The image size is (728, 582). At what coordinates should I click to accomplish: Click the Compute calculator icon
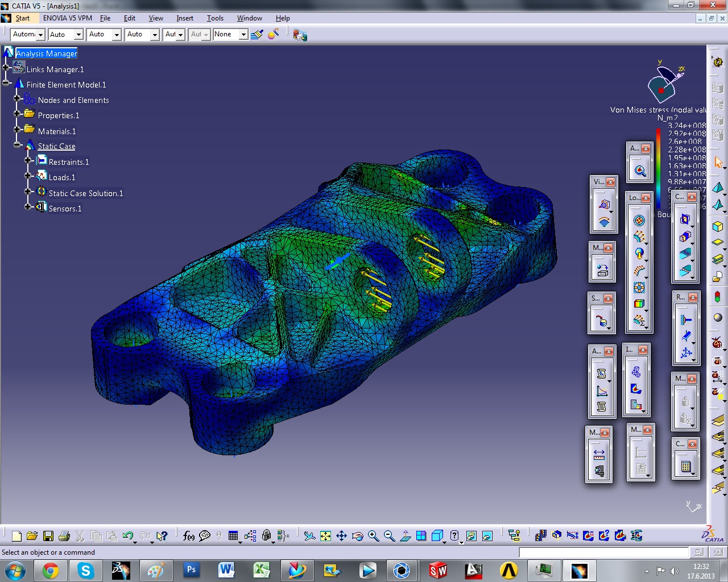click(685, 467)
